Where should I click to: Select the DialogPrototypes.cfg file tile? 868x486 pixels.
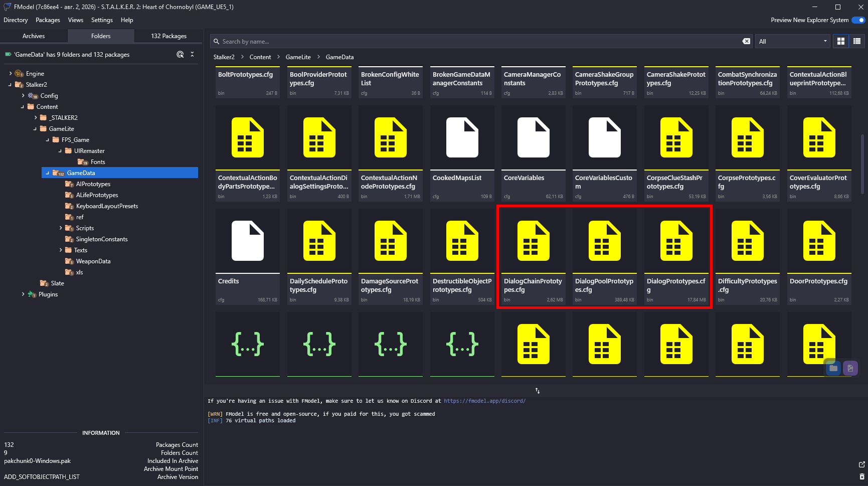(676, 257)
